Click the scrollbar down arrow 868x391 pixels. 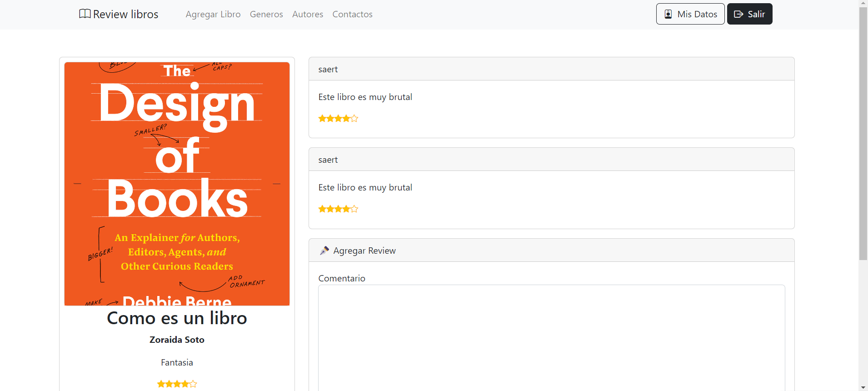pyautogui.click(x=863, y=387)
